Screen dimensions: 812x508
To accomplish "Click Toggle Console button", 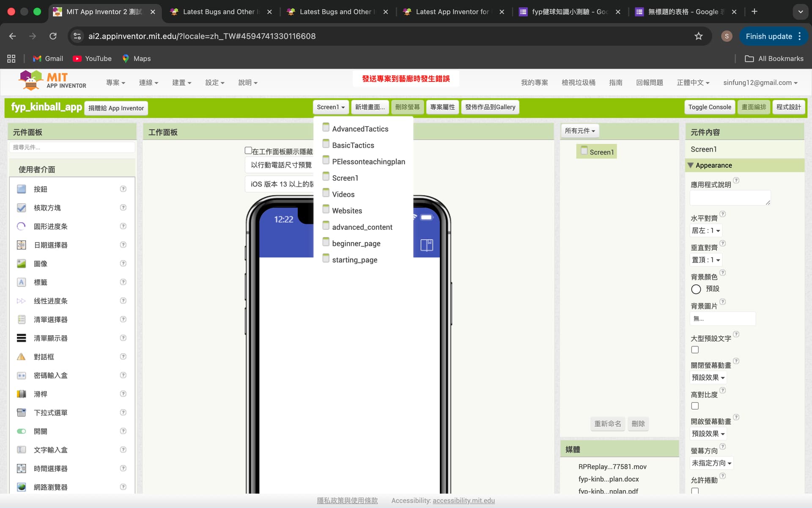I will (x=709, y=107).
